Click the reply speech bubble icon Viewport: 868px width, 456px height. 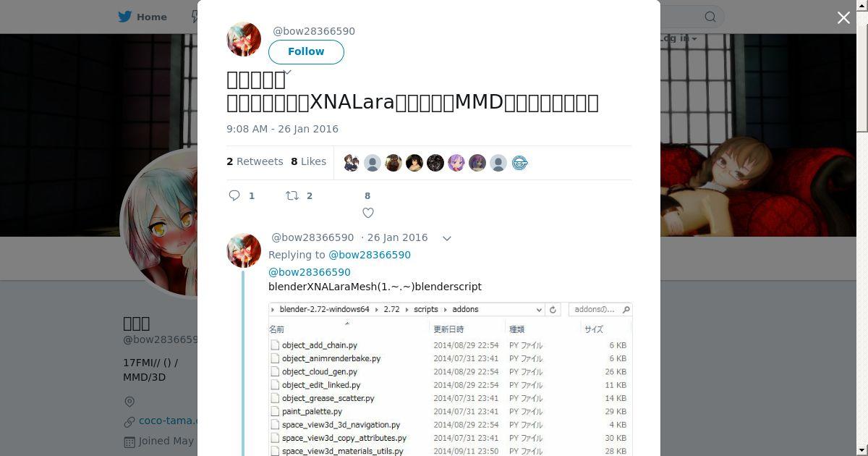coord(234,195)
